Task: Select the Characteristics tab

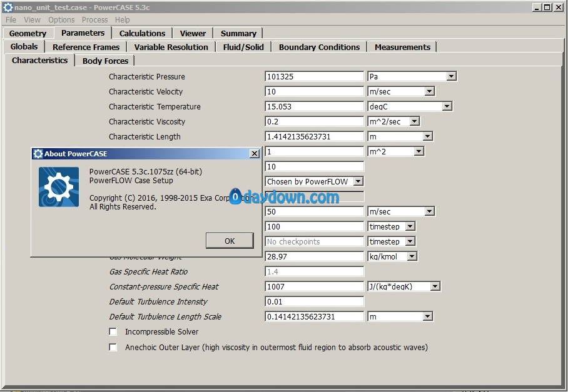Action: [40, 60]
